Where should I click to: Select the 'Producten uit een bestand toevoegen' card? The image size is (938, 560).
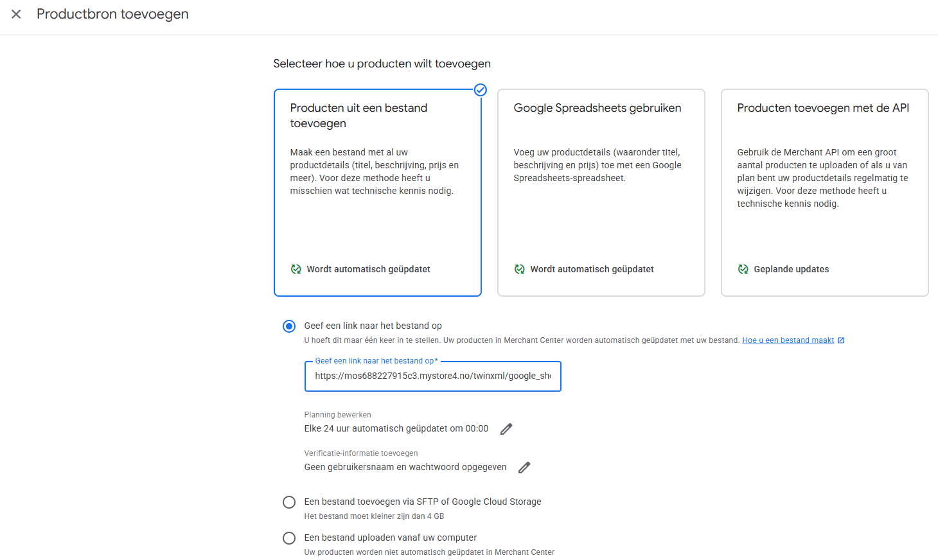(377, 193)
